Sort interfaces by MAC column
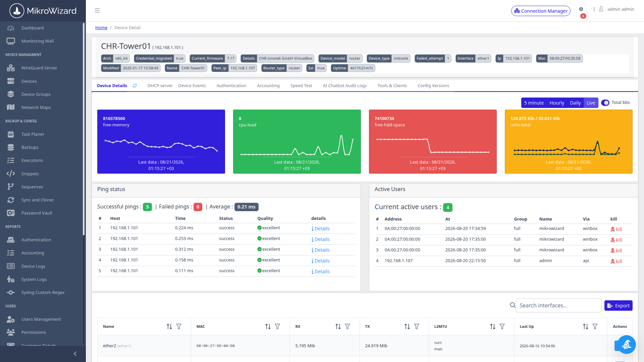Viewport: 644px width, 362px height. tap(268, 326)
